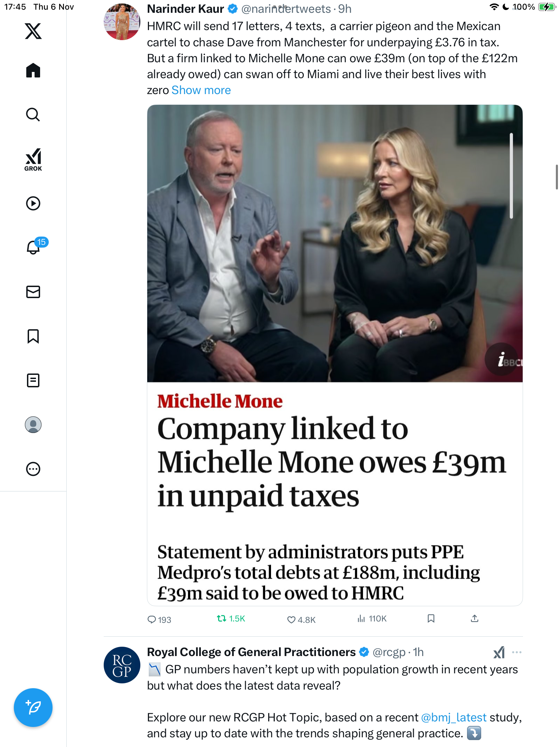Open Bookmarks in the sidebar
This screenshot has height=747, width=560.
[33, 336]
